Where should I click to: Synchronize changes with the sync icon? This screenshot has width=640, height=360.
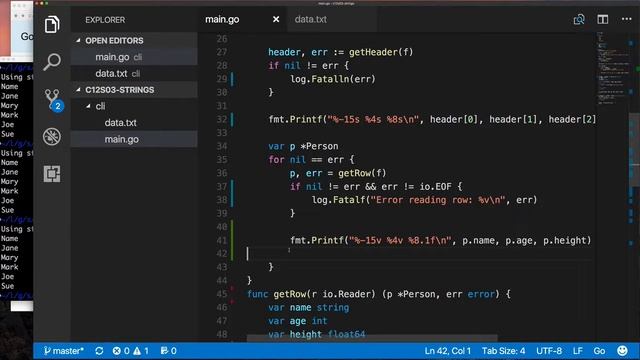pyautogui.click(x=99, y=351)
